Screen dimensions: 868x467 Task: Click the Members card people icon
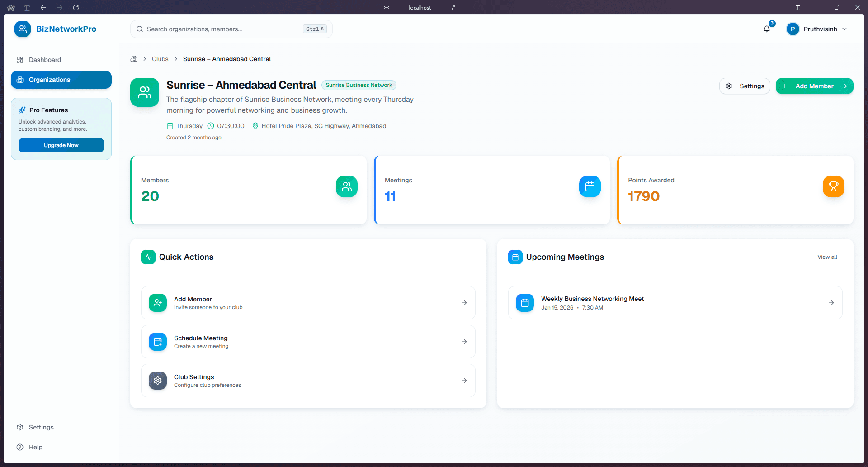click(346, 186)
